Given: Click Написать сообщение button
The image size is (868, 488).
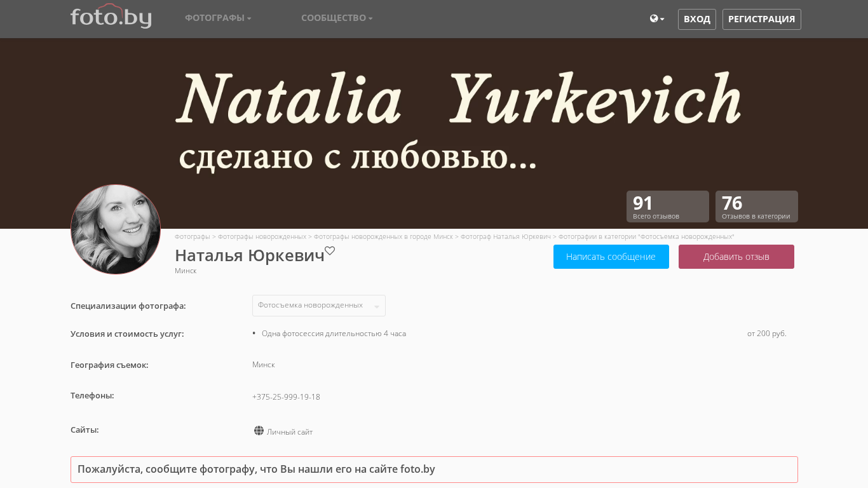Looking at the screenshot, I should pos(611,257).
